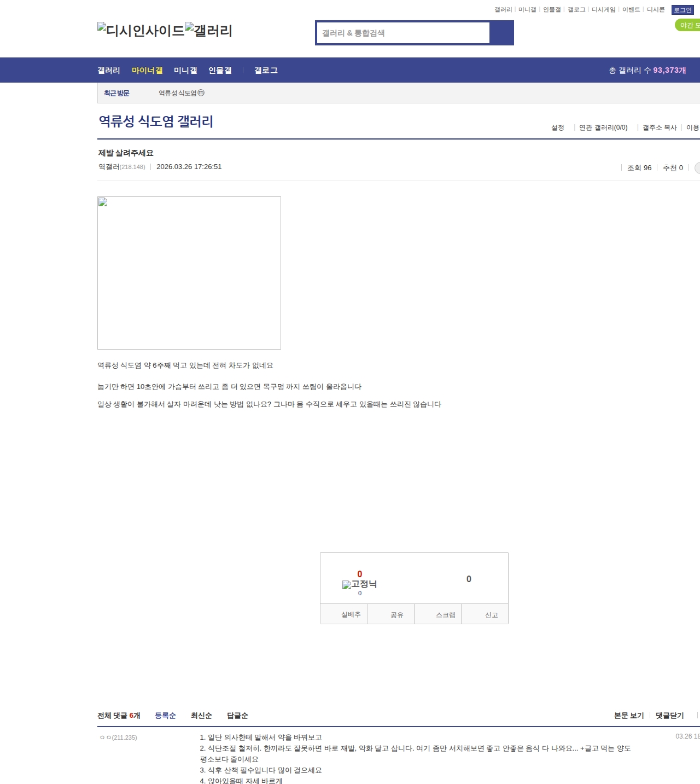This screenshot has height=784, width=700.
Task: Select 미니갤 in the blue navigation bar
Action: [x=185, y=71]
